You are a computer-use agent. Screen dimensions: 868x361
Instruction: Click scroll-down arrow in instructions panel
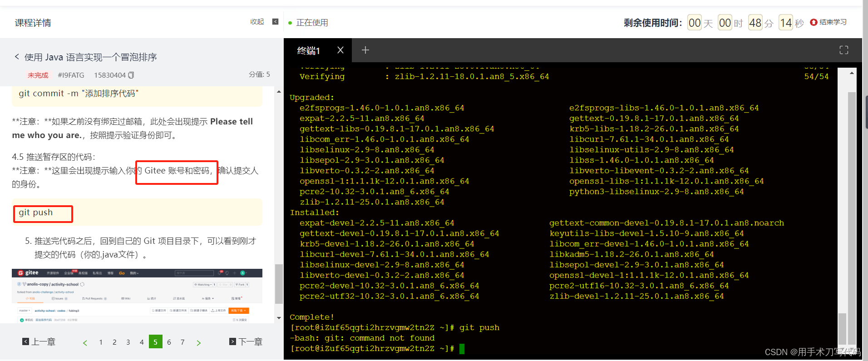pyautogui.click(x=279, y=318)
